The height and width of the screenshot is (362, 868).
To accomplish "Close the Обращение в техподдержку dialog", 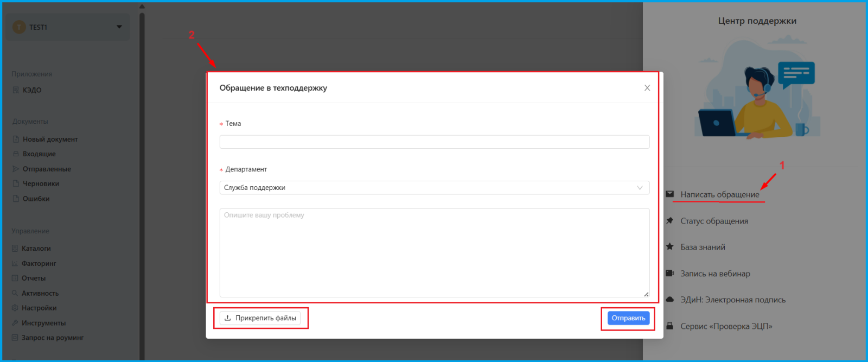I will pyautogui.click(x=647, y=88).
